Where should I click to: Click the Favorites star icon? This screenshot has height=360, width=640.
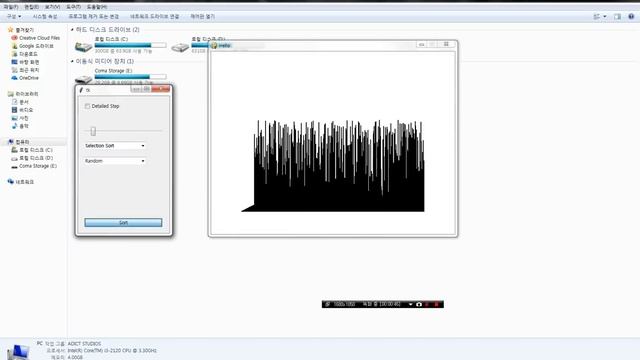(x=11, y=30)
